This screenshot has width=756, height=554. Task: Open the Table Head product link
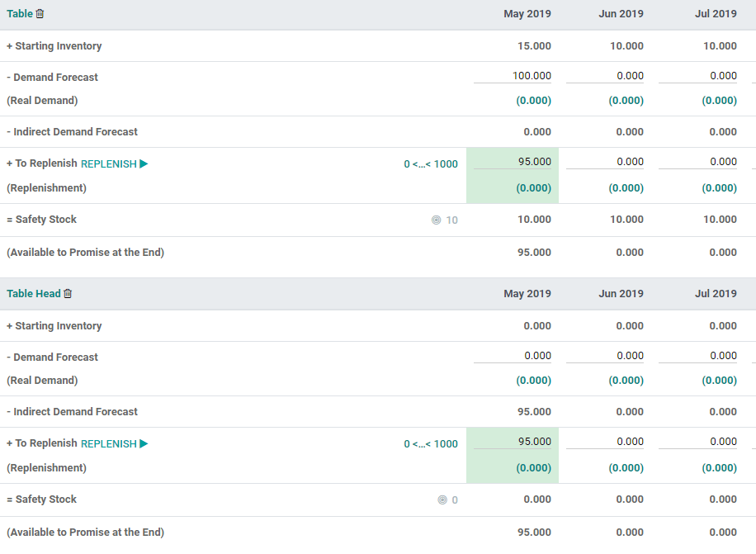tap(33, 294)
